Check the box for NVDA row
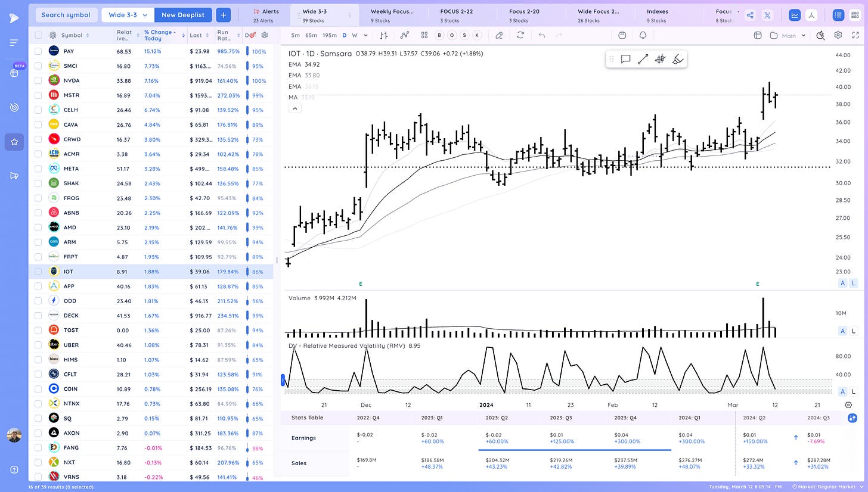 pyautogui.click(x=38, y=80)
